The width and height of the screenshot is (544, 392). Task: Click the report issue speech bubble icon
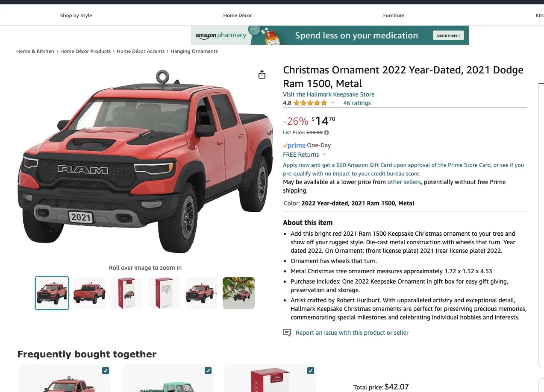pos(287,333)
